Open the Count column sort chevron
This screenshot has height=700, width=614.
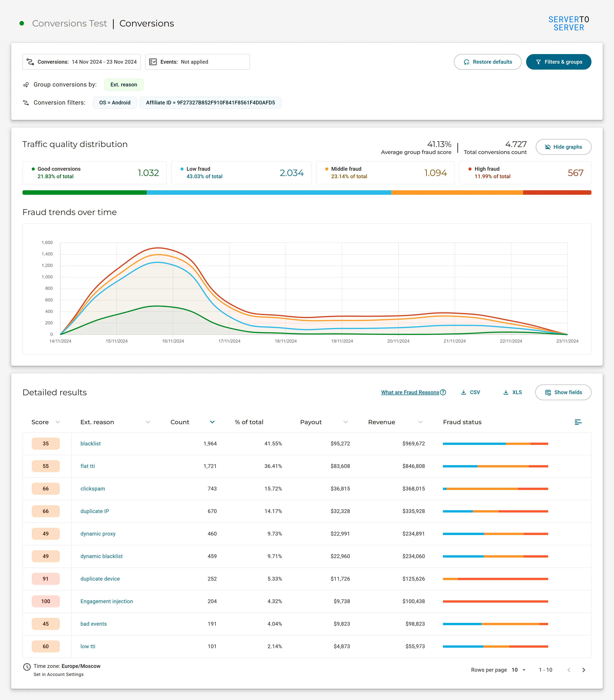coord(212,422)
